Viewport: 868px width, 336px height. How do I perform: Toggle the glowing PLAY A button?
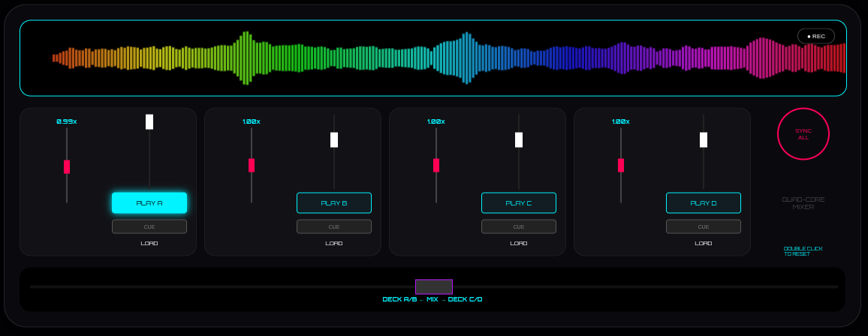(x=149, y=202)
